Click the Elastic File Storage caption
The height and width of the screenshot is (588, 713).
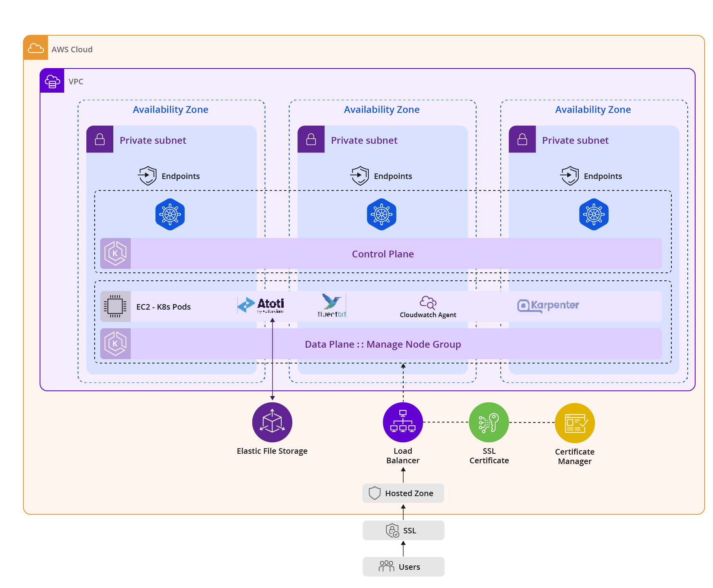(272, 451)
